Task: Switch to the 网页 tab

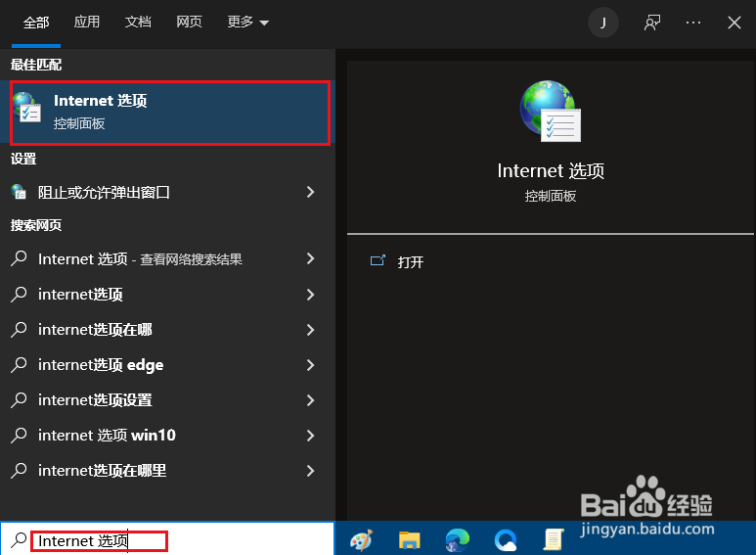Action: tap(189, 23)
